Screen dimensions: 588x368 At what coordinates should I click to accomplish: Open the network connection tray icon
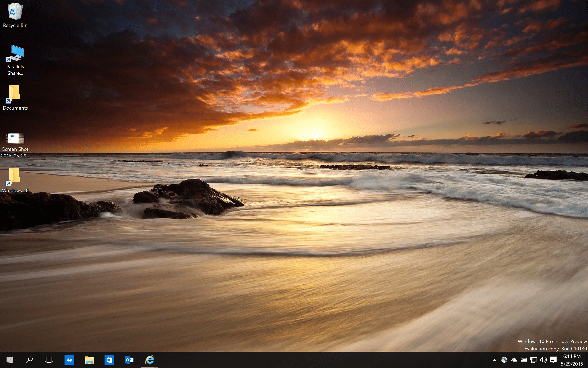(533, 360)
